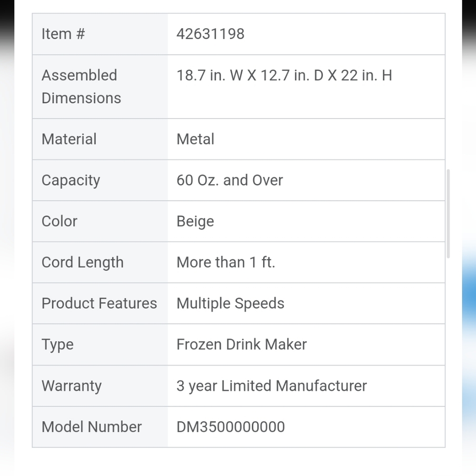Click the model number DM3500000000
This screenshot has height=476, width=476.
coord(230,427)
